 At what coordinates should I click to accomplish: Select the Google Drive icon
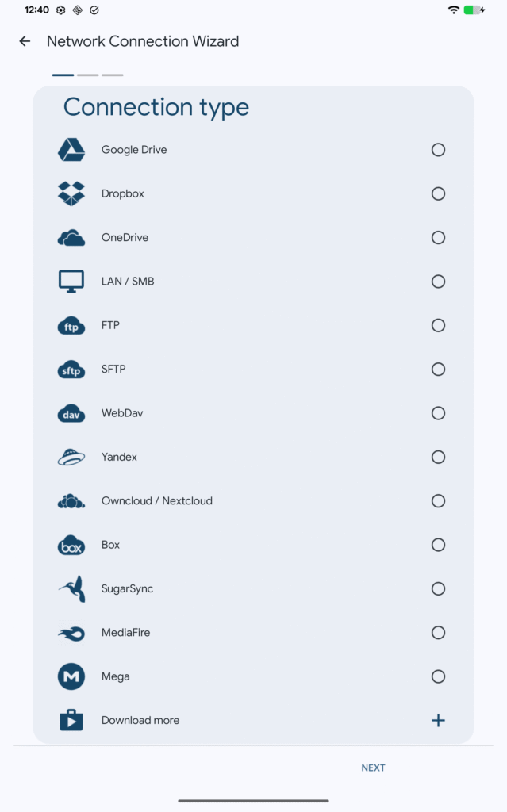71,149
